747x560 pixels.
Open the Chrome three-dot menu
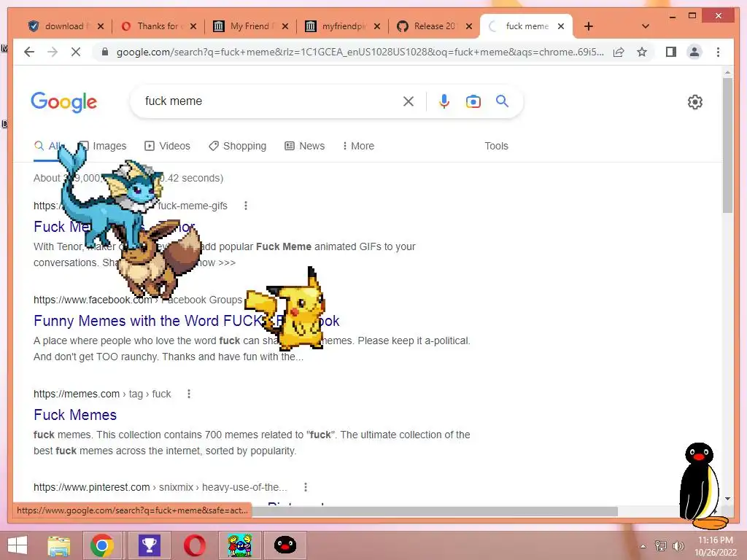(718, 52)
